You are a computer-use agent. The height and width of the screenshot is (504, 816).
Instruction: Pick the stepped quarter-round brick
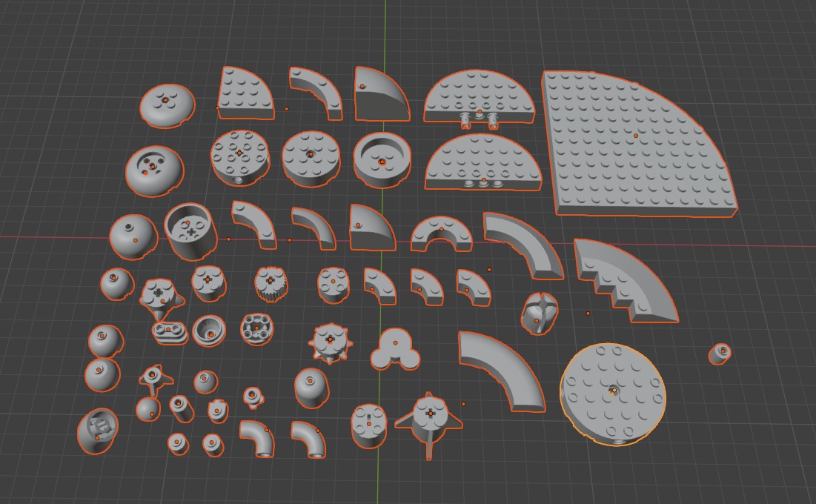coord(625,280)
